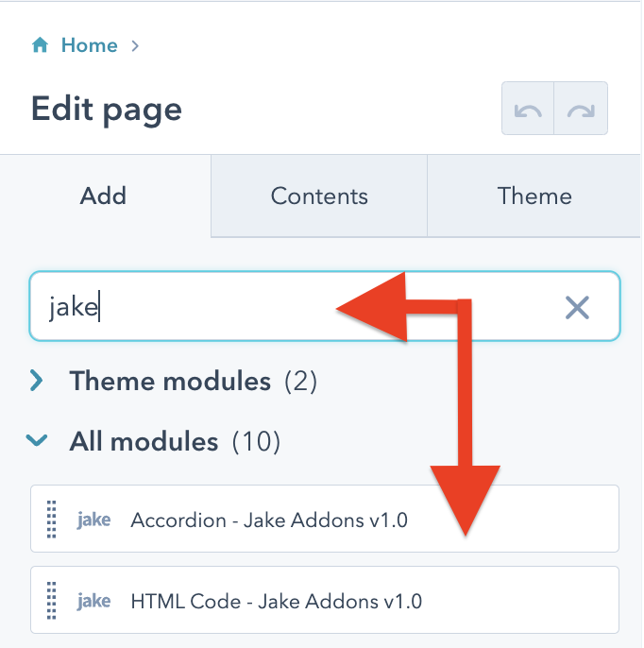Click the jake logo on Accordion module
The image size is (644, 648).
point(93,520)
